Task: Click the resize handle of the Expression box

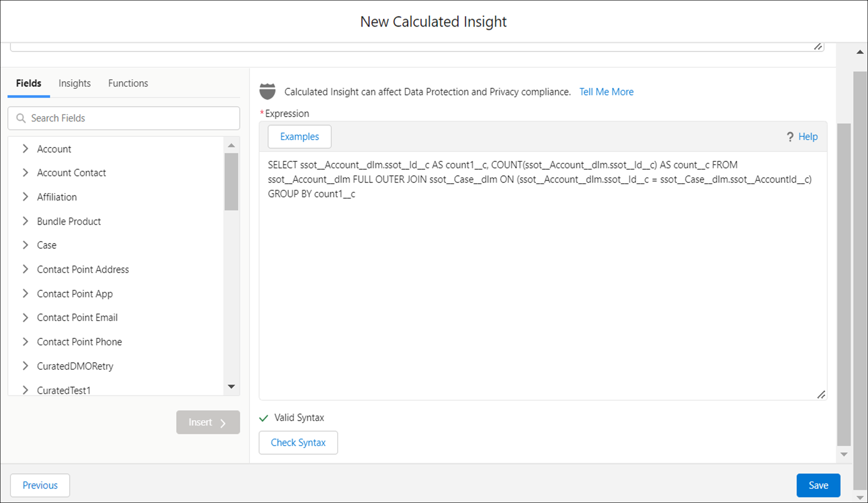Action: [822, 395]
